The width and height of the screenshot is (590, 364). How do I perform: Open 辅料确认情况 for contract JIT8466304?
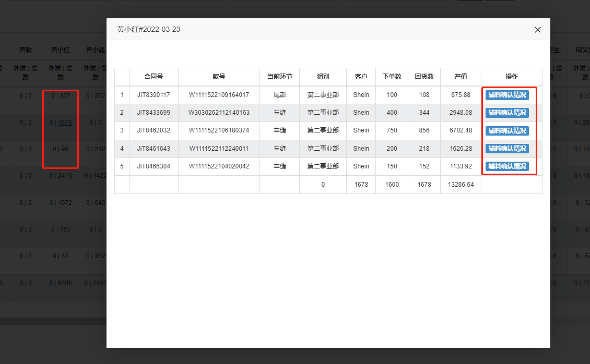coord(507,166)
